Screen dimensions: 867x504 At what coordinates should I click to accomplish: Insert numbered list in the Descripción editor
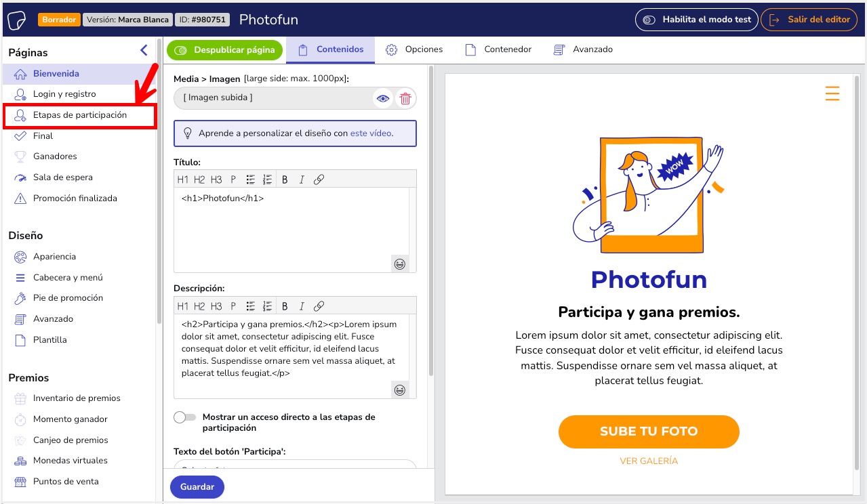coord(267,306)
